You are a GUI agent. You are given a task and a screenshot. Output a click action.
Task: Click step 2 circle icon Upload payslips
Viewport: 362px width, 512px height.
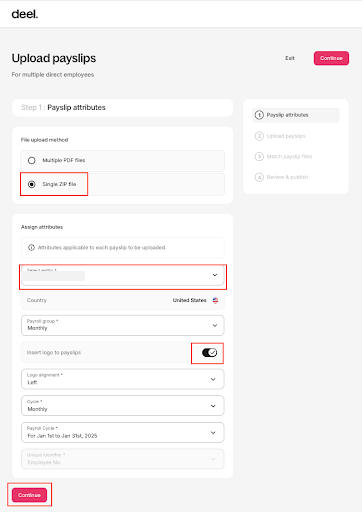pyautogui.click(x=259, y=136)
